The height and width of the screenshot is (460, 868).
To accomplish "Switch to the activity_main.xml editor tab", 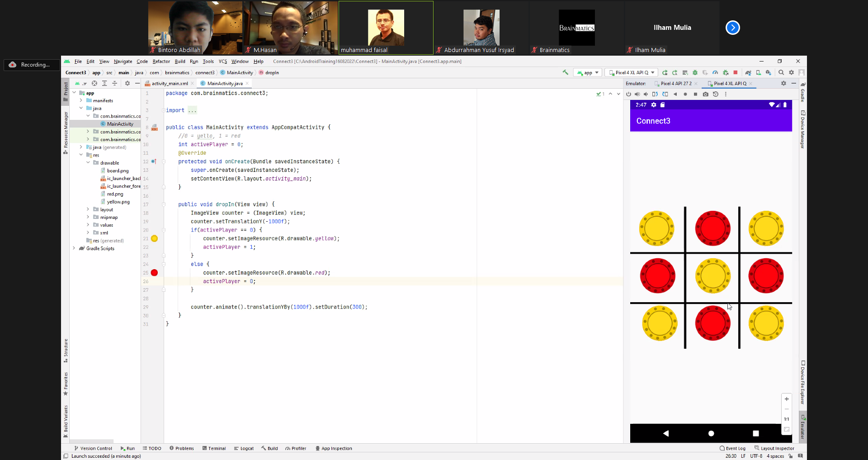I will (x=170, y=83).
